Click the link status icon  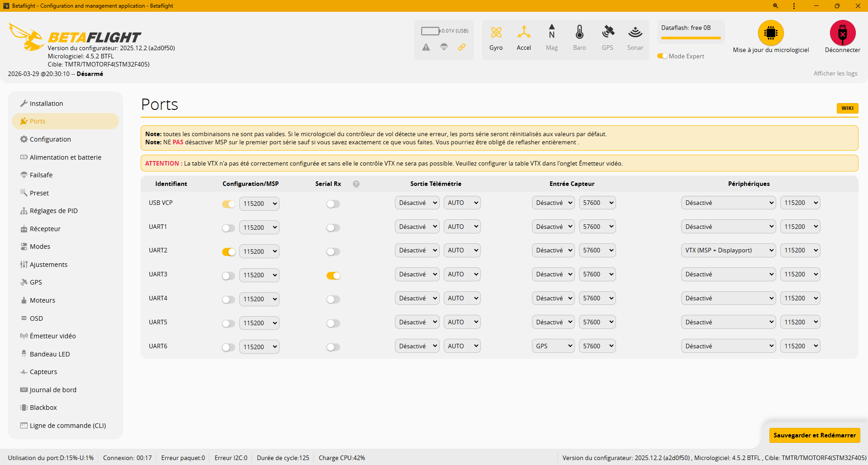[x=462, y=47]
